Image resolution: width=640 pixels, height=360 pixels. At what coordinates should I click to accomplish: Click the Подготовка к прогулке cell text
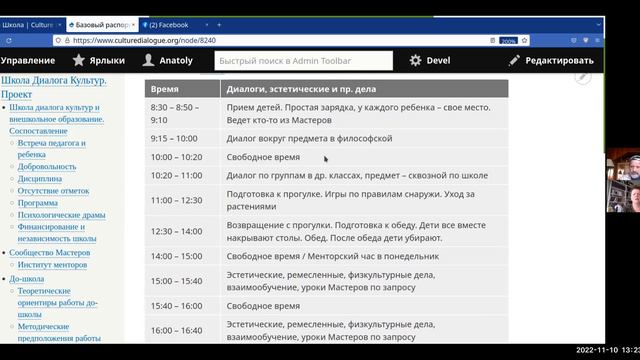point(350,200)
